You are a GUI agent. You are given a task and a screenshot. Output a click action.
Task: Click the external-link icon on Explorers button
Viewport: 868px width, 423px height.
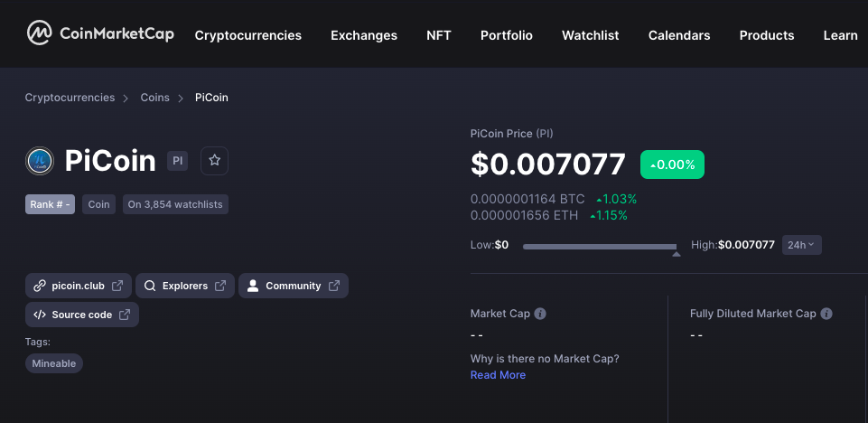[220, 286]
